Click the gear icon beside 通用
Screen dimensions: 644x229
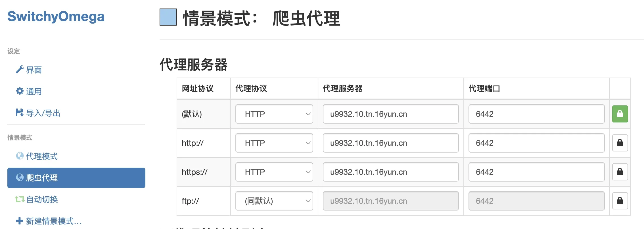20,91
